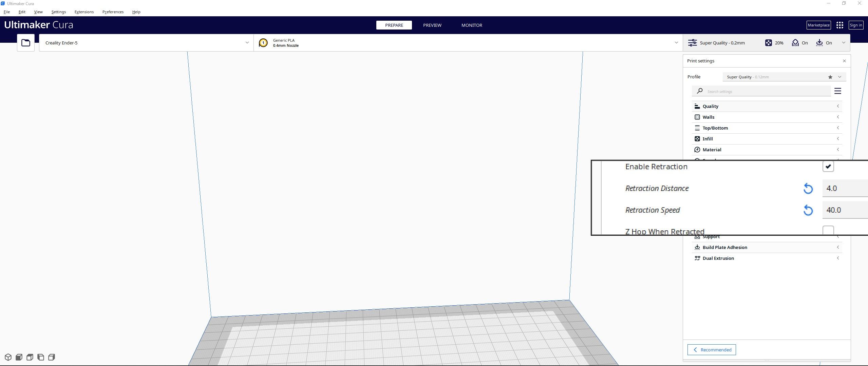Click the star icon in Profile selector
Screen dimensions: 868x366
click(x=830, y=77)
